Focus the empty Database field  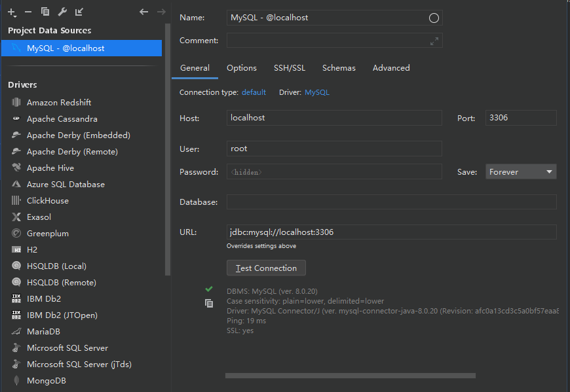pos(392,202)
